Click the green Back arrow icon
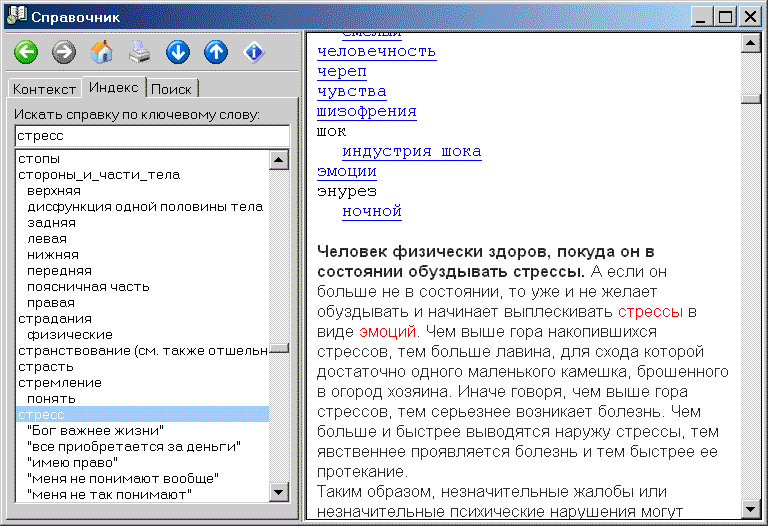The image size is (768, 526). [x=26, y=52]
